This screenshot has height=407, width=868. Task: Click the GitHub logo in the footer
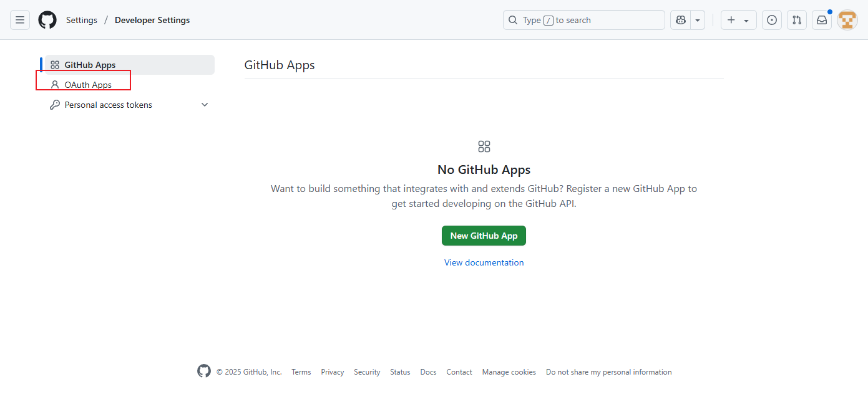tap(204, 371)
